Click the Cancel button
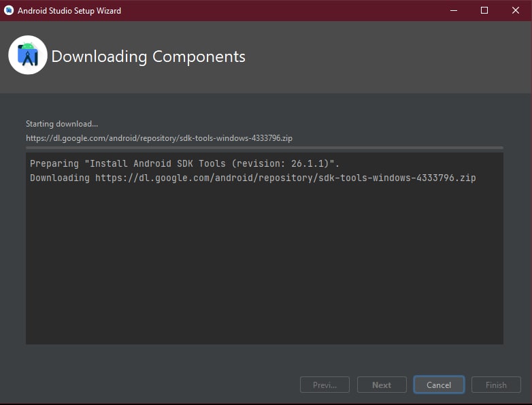The width and height of the screenshot is (532, 405). pos(439,385)
